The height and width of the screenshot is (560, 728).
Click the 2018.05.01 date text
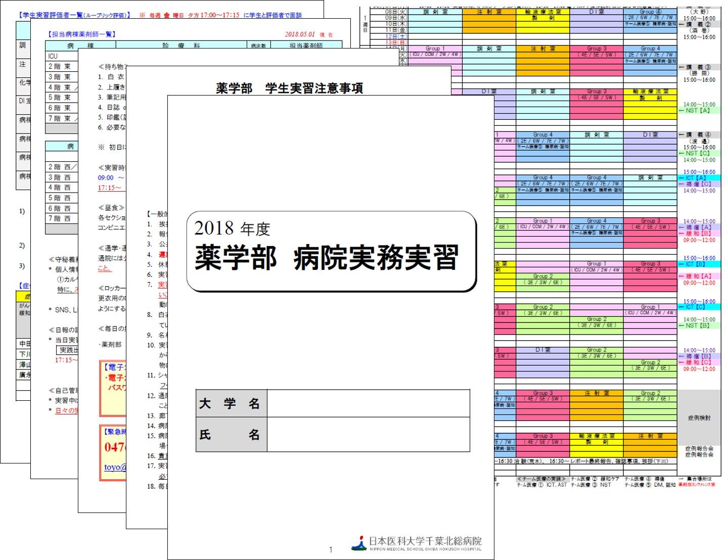click(x=300, y=34)
